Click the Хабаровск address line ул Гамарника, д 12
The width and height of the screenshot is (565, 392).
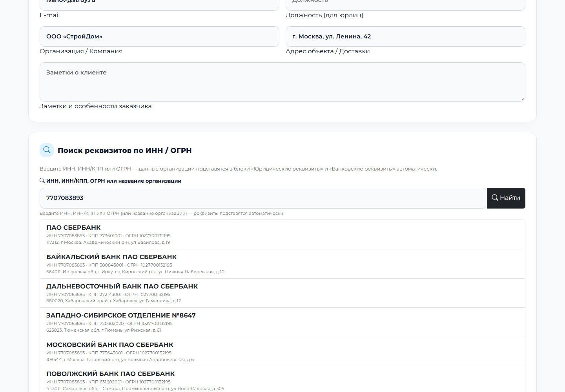pos(114,301)
